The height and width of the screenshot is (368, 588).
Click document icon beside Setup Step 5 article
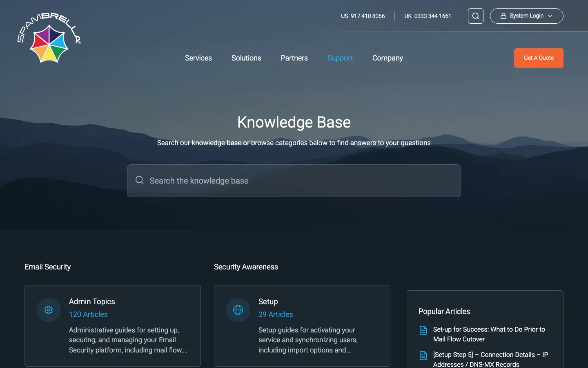[423, 356]
